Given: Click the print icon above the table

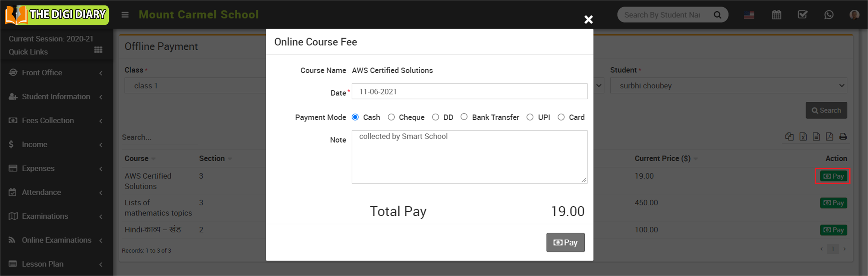Looking at the screenshot, I should point(843,137).
